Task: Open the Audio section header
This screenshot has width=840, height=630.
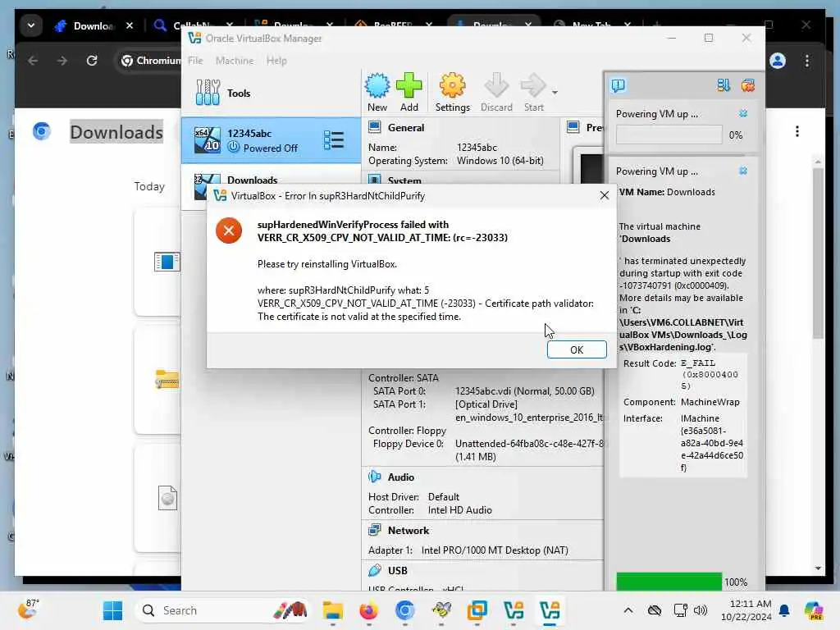Action: [x=400, y=477]
